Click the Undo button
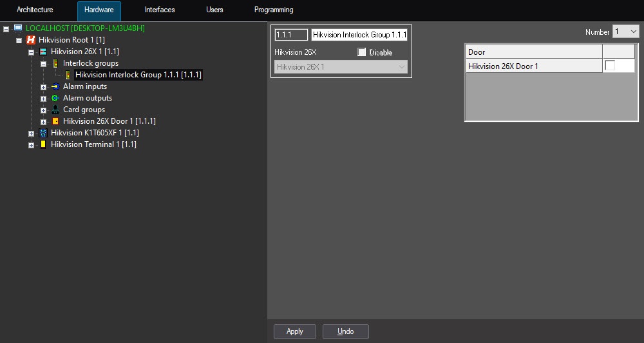 (x=345, y=331)
